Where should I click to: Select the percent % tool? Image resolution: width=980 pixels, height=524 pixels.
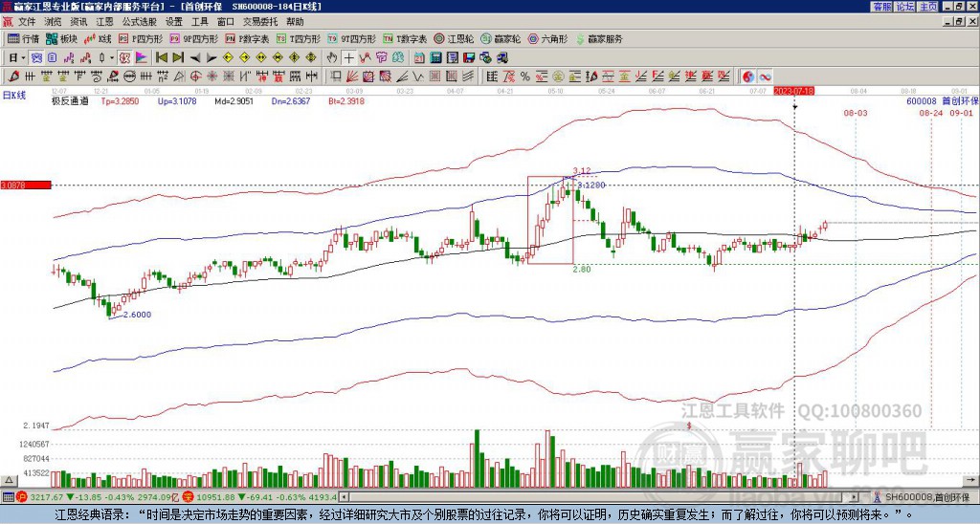(x=525, y=76)
